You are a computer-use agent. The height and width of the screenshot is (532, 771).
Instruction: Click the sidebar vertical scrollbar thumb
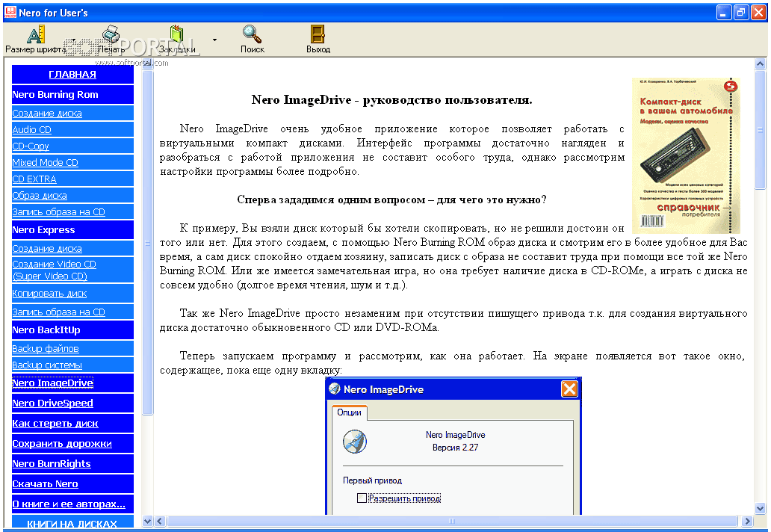click(147, 243)
